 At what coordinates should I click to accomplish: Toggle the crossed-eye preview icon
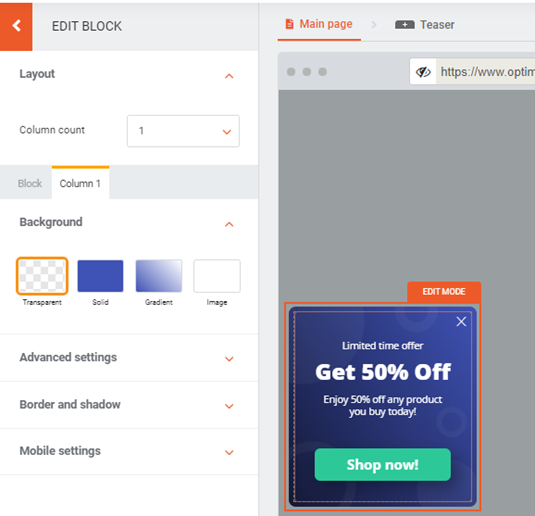[x=423, y=72]
